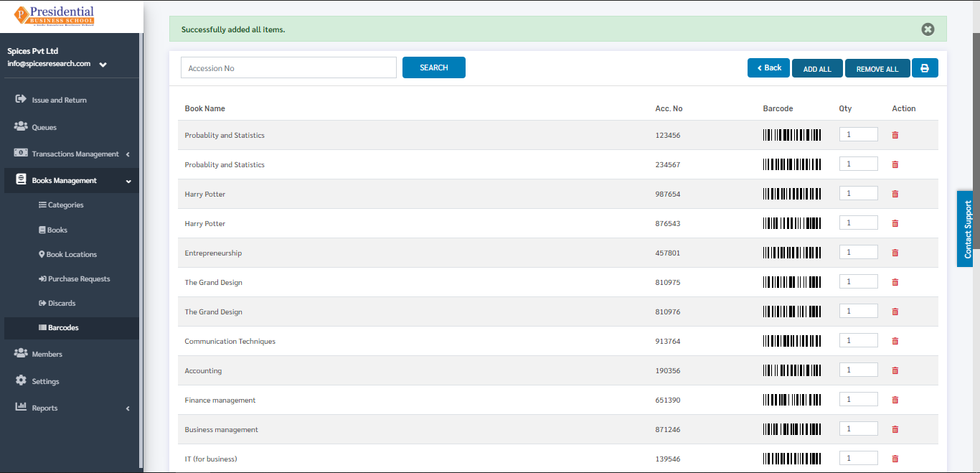Click the printer icon button

click(925, 68)
